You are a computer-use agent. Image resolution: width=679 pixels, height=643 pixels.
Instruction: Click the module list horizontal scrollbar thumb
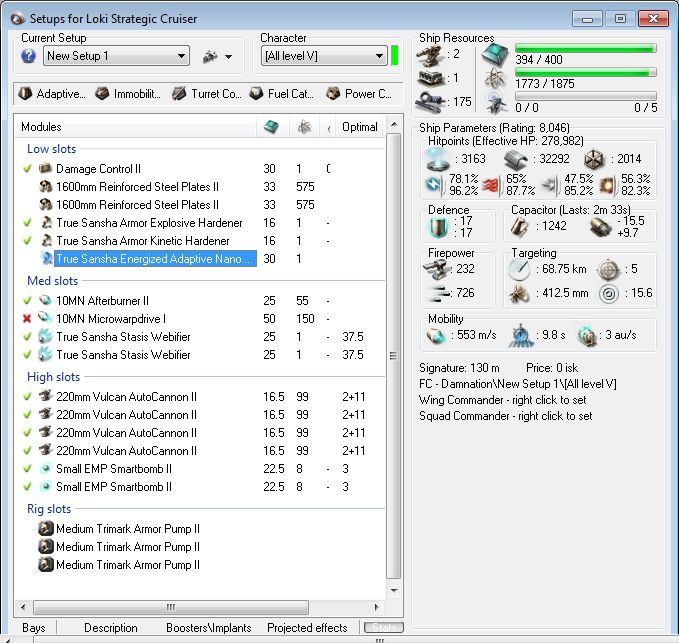click(171, 607)
